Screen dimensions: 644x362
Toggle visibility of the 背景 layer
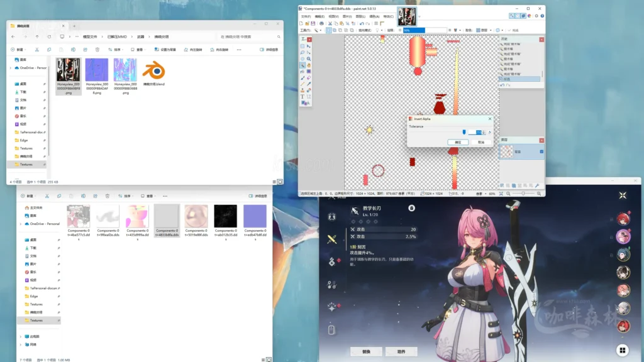(541, 151)
